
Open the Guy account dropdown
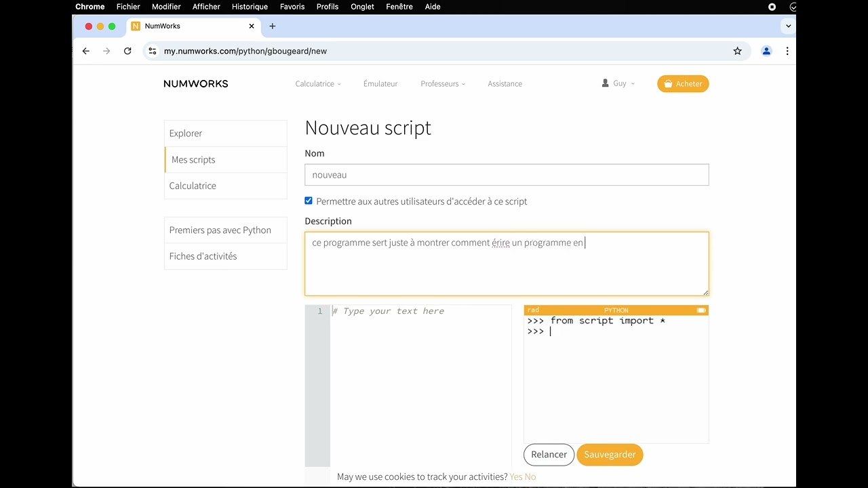point(618,84)
